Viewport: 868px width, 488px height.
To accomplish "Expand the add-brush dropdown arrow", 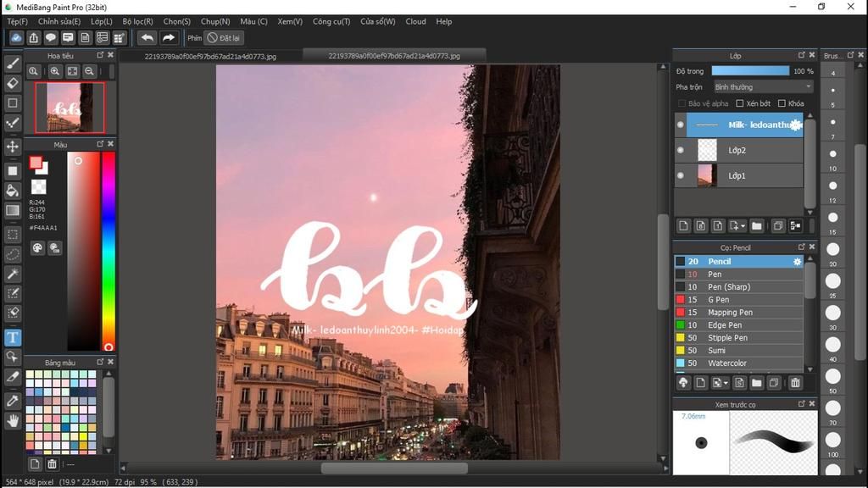I will click(726, 383).
